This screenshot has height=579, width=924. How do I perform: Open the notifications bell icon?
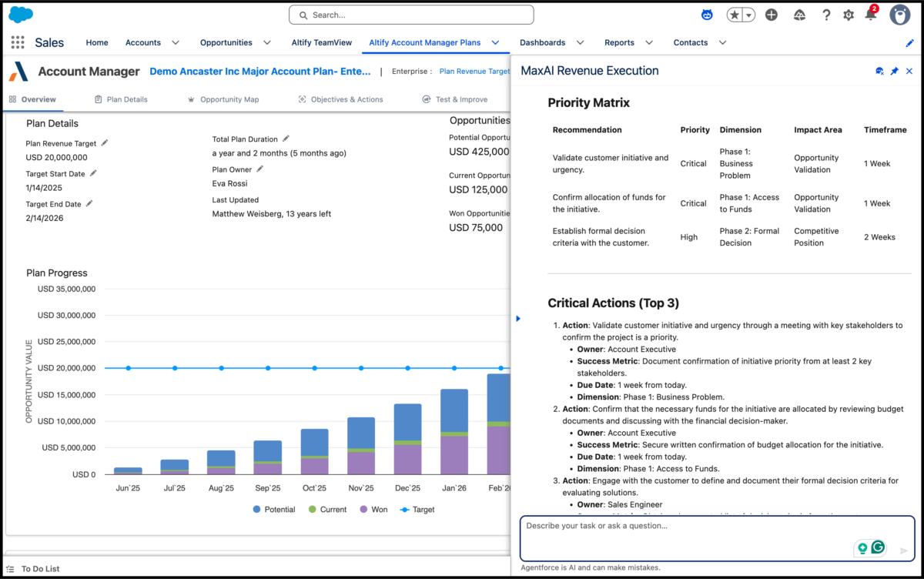[871, 15]
